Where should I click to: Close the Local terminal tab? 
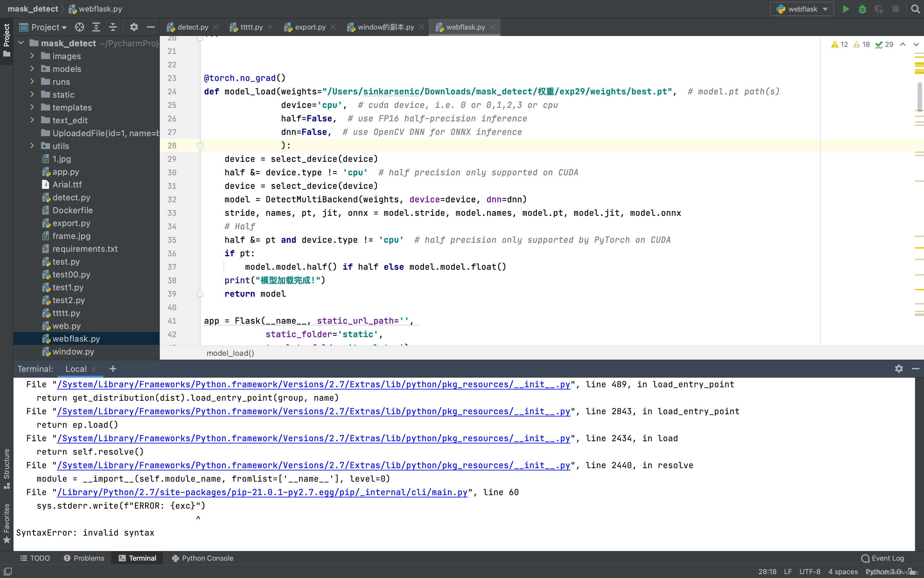[x=94, y=369]
